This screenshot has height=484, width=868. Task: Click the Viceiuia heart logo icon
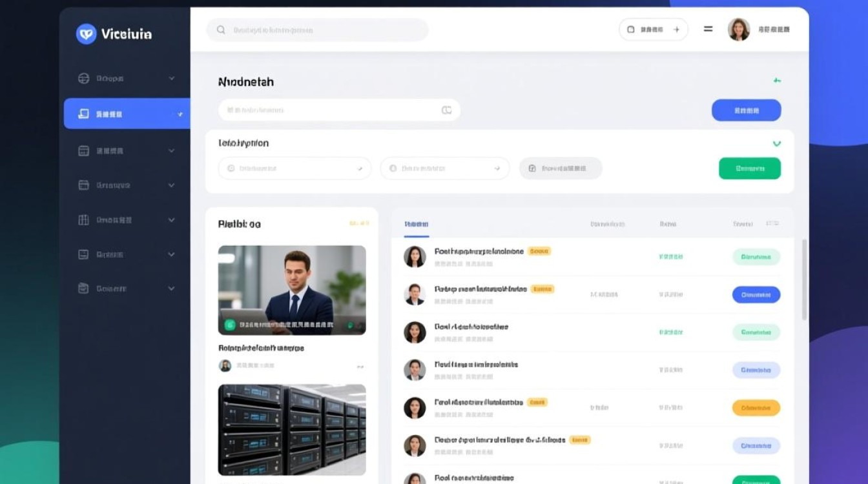pos(86,34)
